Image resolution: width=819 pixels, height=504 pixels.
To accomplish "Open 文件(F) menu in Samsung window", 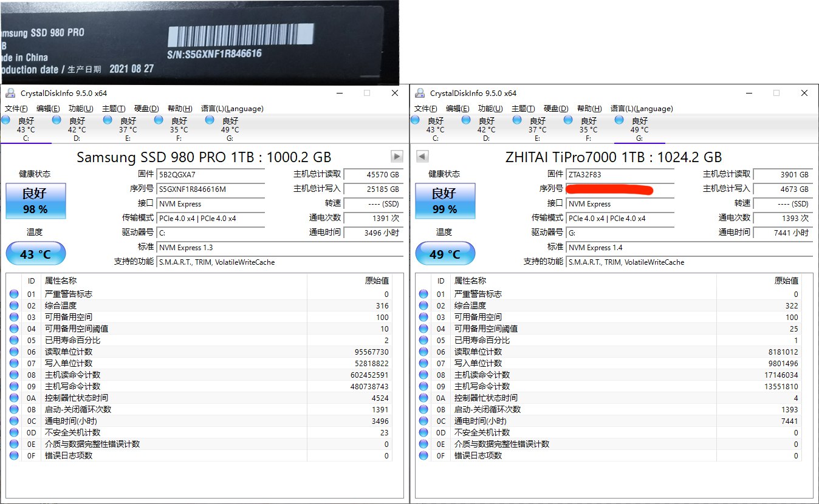I will (16, 109).
